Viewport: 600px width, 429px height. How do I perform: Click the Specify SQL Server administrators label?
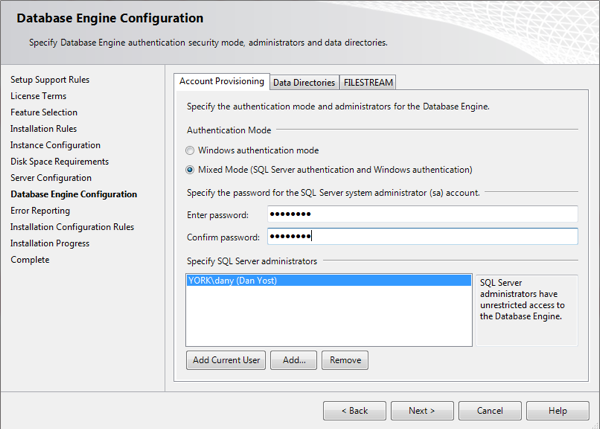tap(252, 261)
